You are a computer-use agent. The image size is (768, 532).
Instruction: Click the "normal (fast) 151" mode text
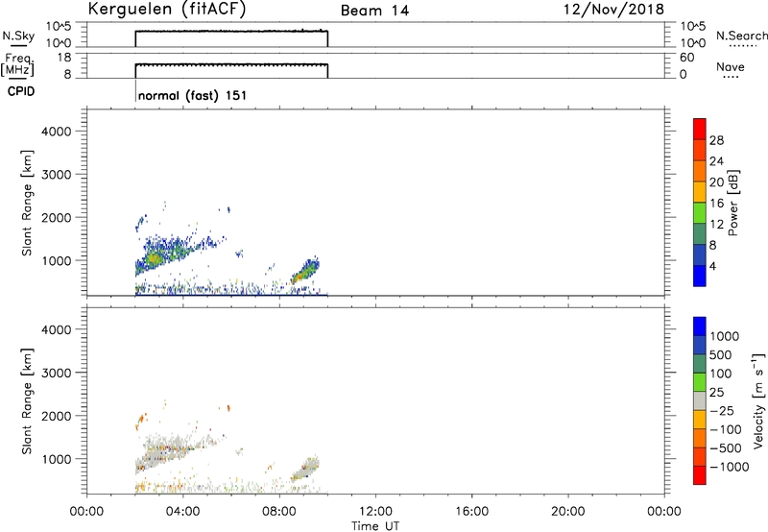[x=192, y=95]
